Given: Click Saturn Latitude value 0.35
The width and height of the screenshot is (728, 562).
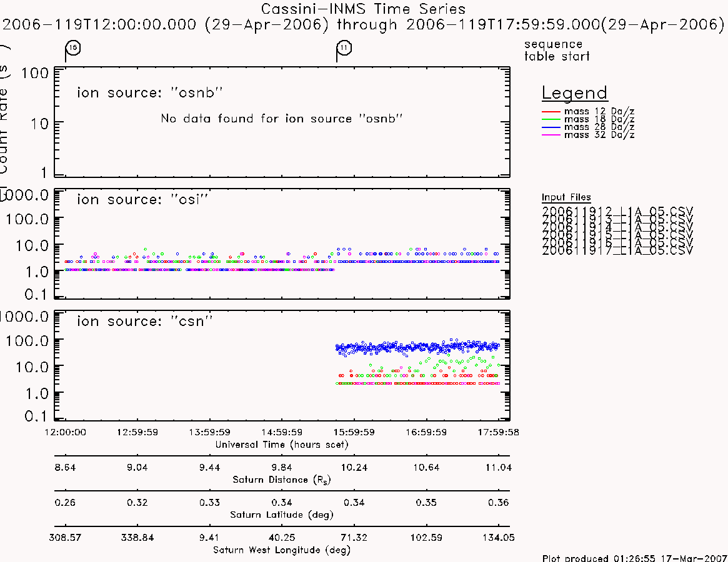Looking at the screenshot, I should (426, 503).
